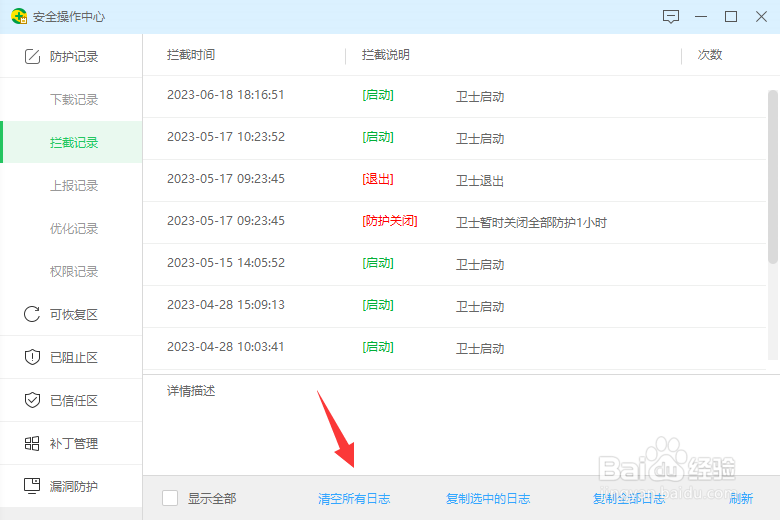Sort by 拦截时间 column header
The image size is (780, 520).
click(x=191, y=55)
